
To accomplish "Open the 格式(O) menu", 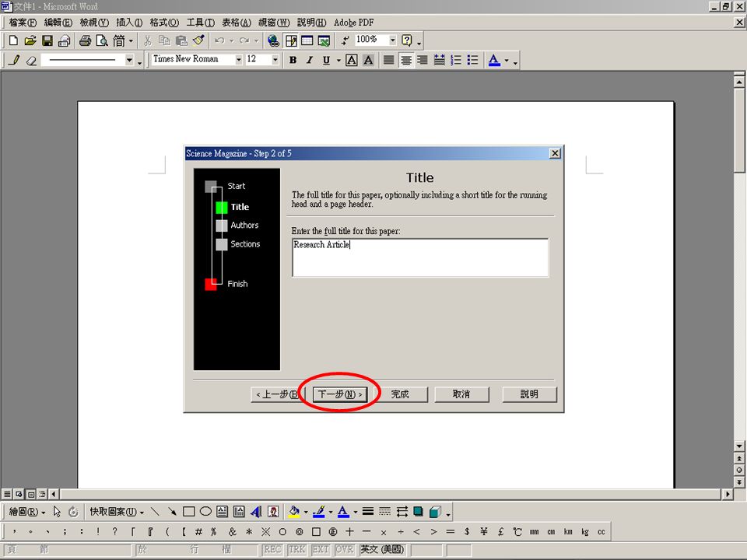I will coord(164,23).
